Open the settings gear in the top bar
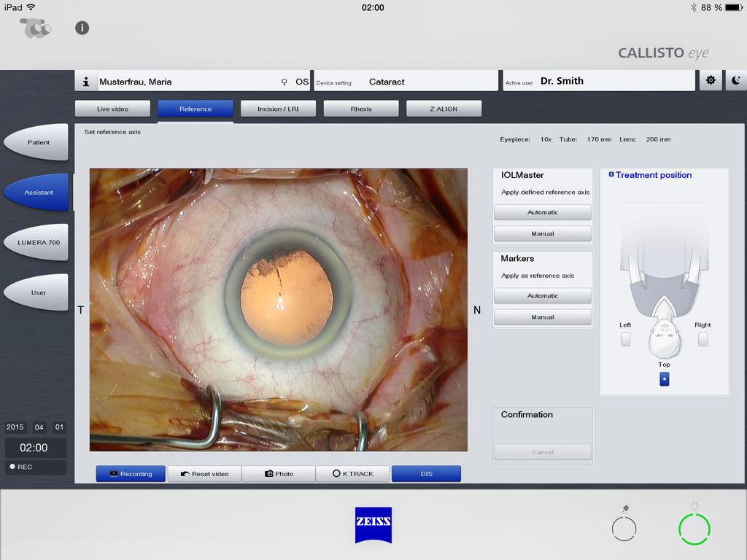This screenshot has width=747, height=560. 711,80
